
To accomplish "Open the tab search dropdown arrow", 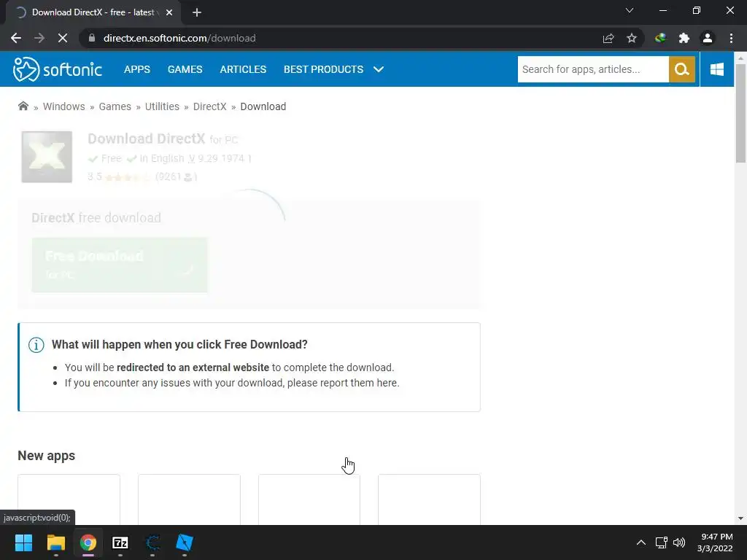I will [x=630, y=10].
